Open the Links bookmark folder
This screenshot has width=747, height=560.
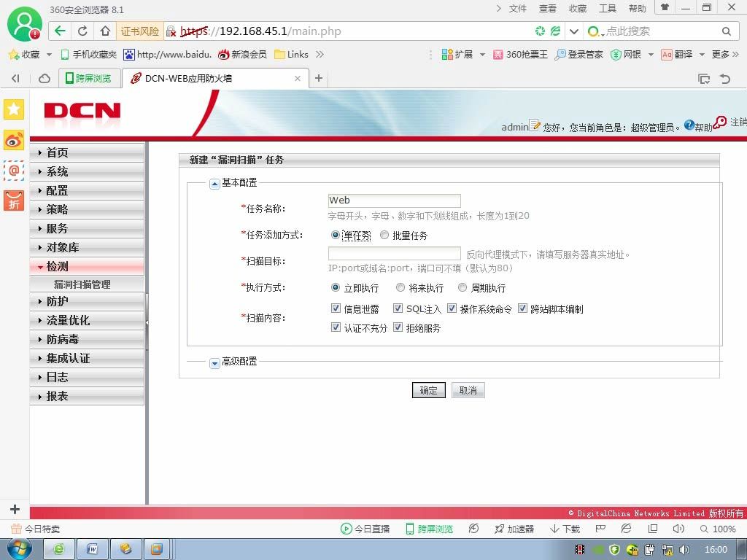292,54
